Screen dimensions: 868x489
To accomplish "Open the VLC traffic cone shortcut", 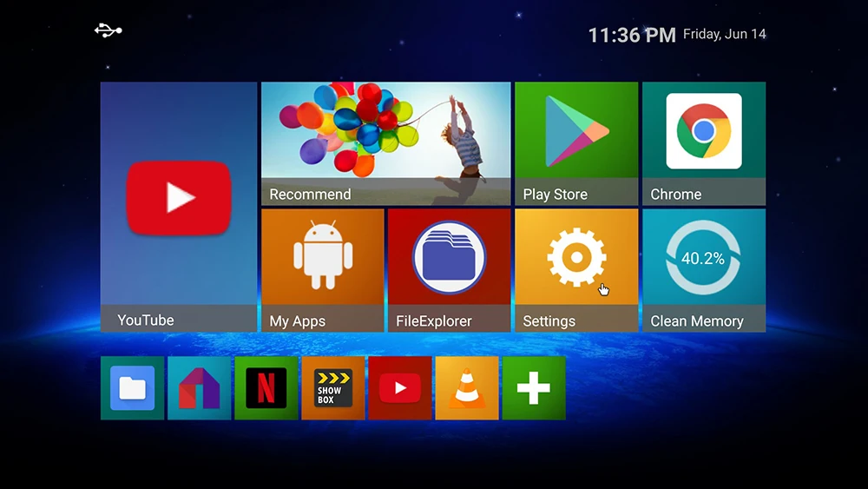I will click(x=467, y=388).
